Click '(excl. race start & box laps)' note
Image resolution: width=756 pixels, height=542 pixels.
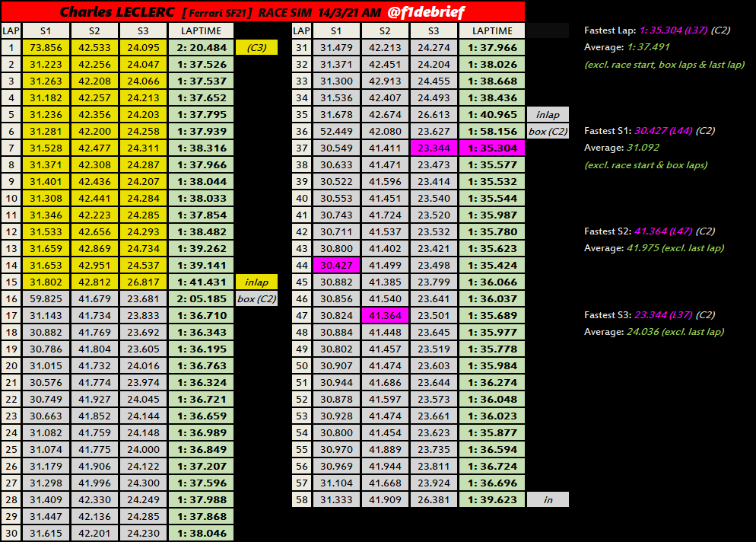click(x=646, y=164)
